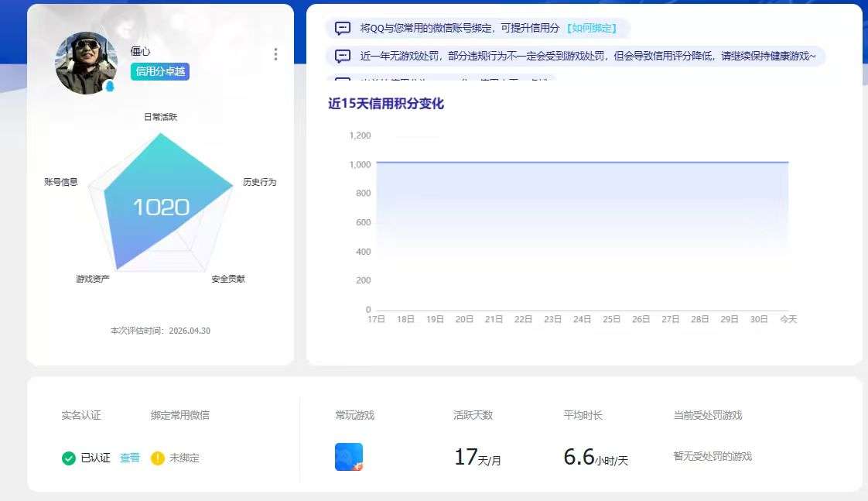Click the yellow 未绑定 warning icon
This screenshot has width=868, height=501.
(158, 458)
